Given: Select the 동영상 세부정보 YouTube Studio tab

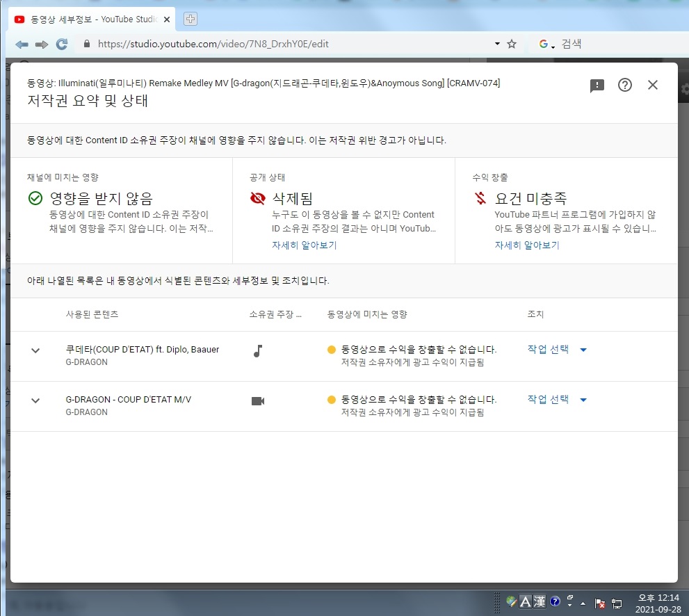Looking at the screenshot, I should [92, 19].
